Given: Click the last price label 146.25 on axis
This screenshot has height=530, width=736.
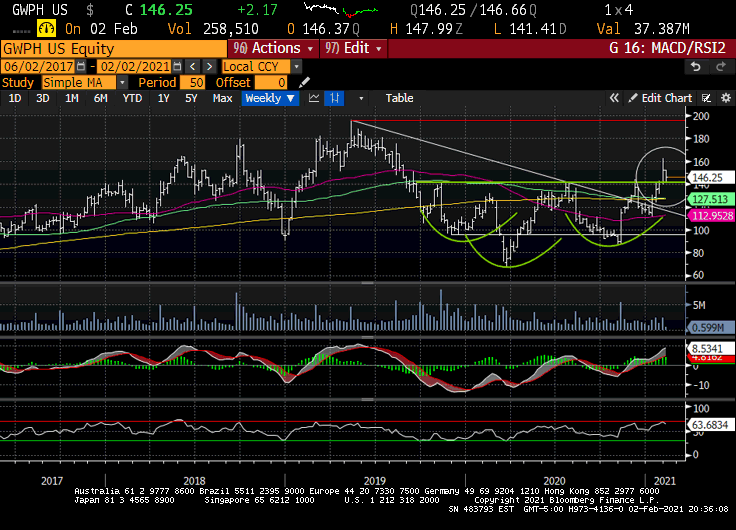Looking at the screenshot, I should 710,178.
